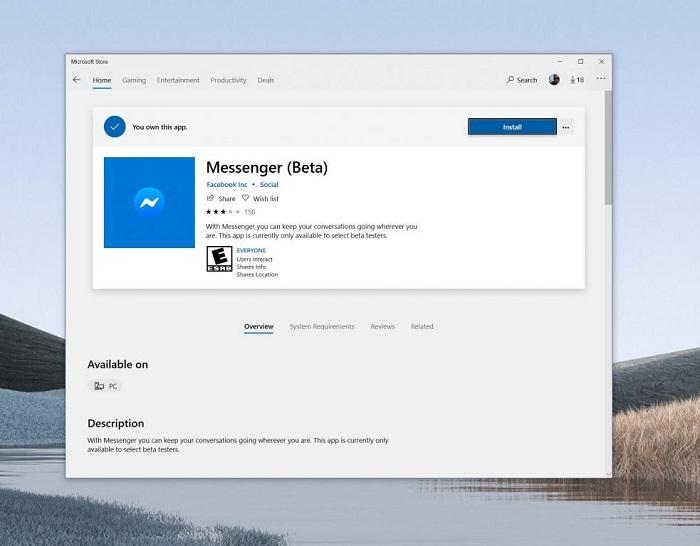Image resolution: width=700 pixels, height=546 pixels.
Task: Click the back arrow in Microsoft Store
Action: click(x=77, y=80)
